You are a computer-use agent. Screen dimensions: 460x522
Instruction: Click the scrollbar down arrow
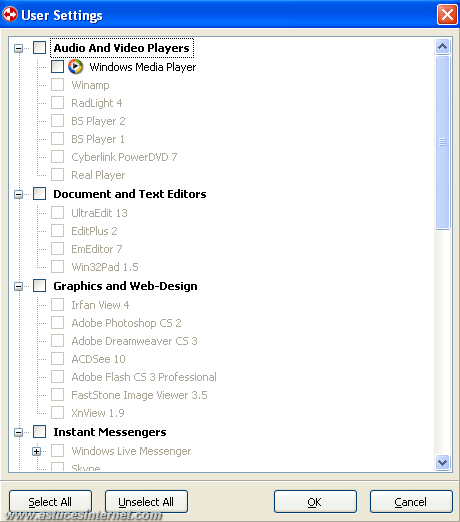tap(442, 462)
